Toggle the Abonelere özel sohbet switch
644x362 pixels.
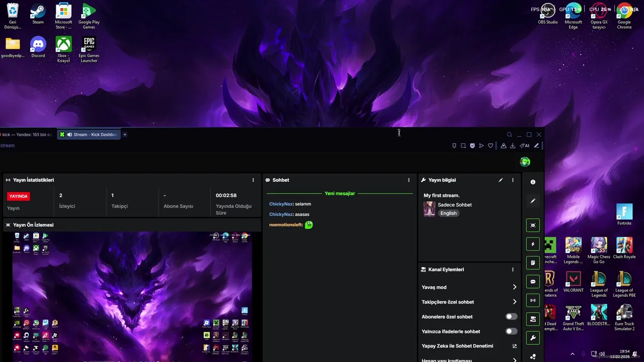pyautogui.click(x=511, y=317)
